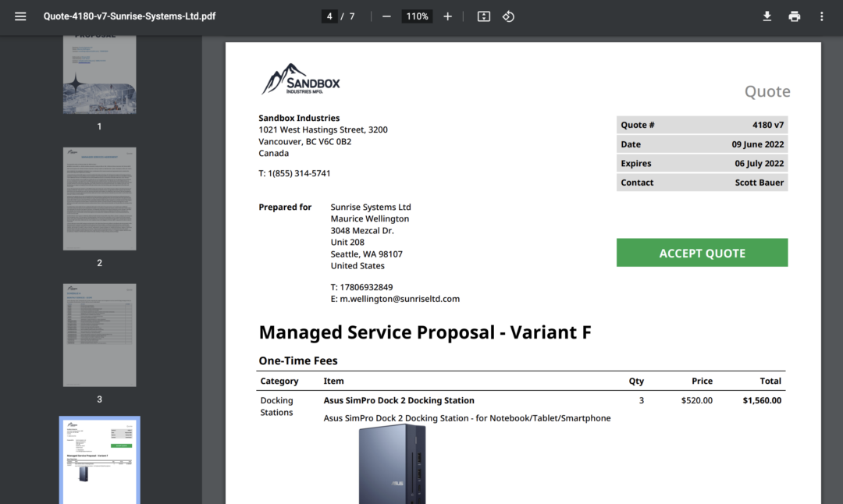The image size is (843, 504).
Task: Click the quote number 4180 v7
Action: (768, 125)
